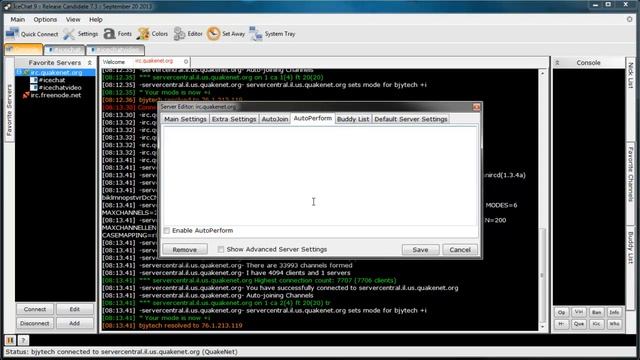Click the Ban nick button
This screenshot has height=360, width=640.
597,312
